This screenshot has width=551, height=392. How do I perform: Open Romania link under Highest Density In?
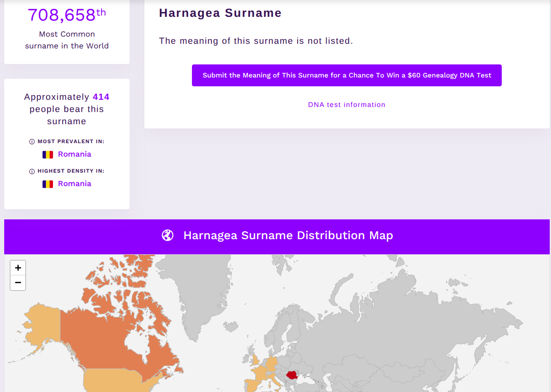pos(75,184)
